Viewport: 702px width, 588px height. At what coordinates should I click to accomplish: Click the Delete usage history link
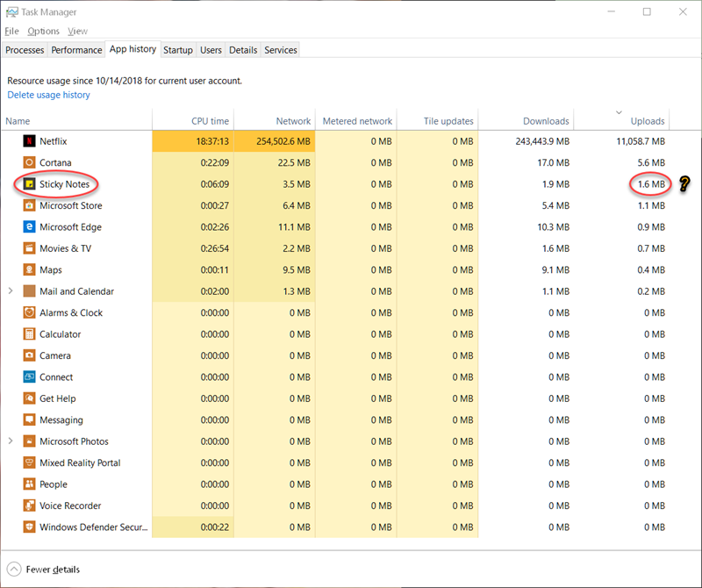pos(48,95)
